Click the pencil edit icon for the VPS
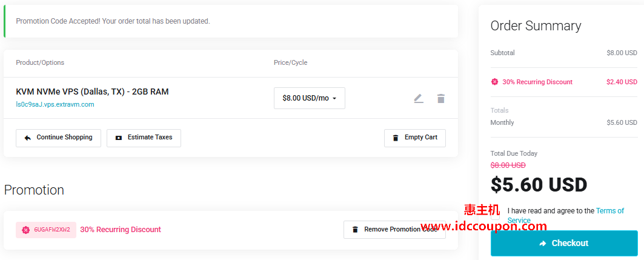Viewport: 644px width, 260px height. (x=419, y=98)
